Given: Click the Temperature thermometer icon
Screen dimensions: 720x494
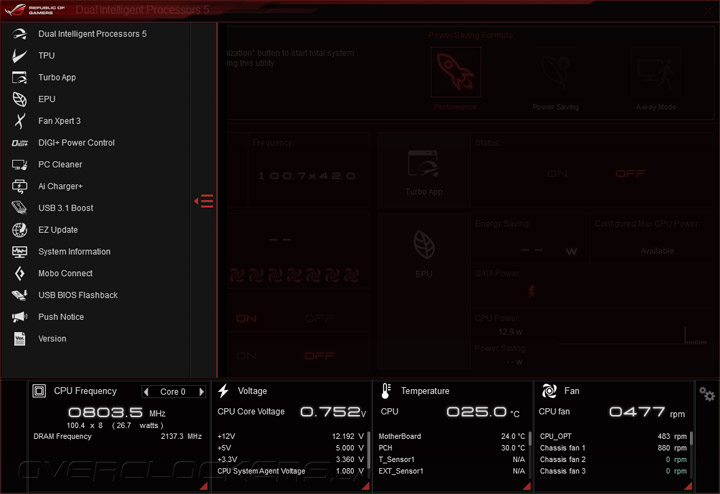Looking at the screenshot, I should pyautogui.click(x=386, y=391).
